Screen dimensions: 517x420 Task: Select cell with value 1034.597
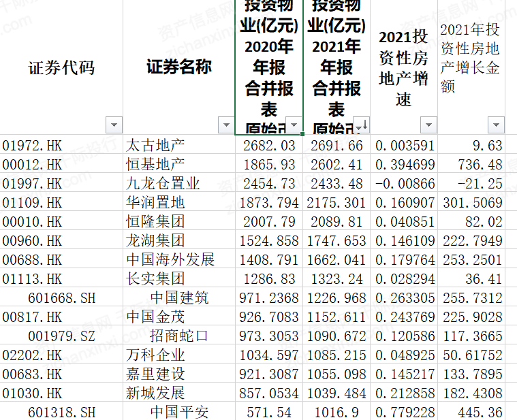click(269, 355)
